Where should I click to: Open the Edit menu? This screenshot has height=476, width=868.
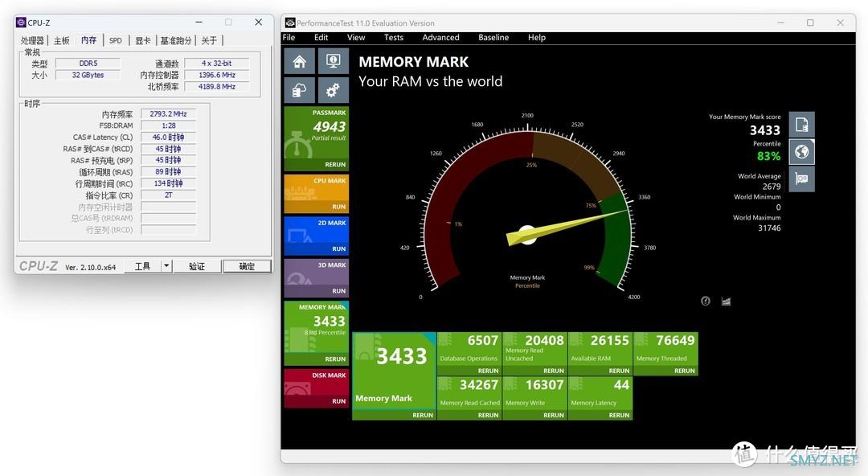point(321,37)
